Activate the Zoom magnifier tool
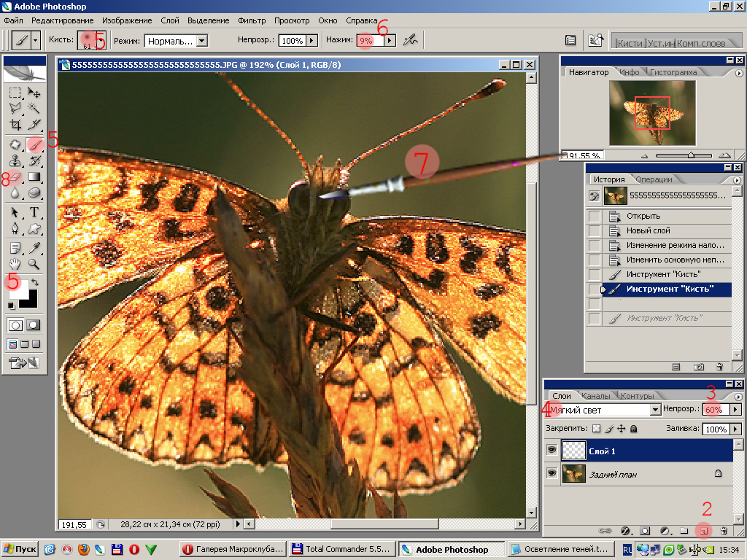 (x=34, y=264)
